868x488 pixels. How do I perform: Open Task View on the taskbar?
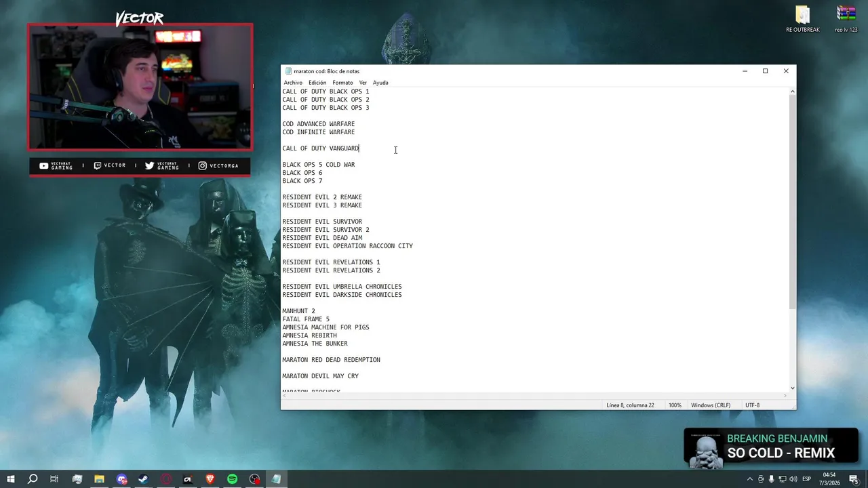pyautogui.click(x=54, y=479)
